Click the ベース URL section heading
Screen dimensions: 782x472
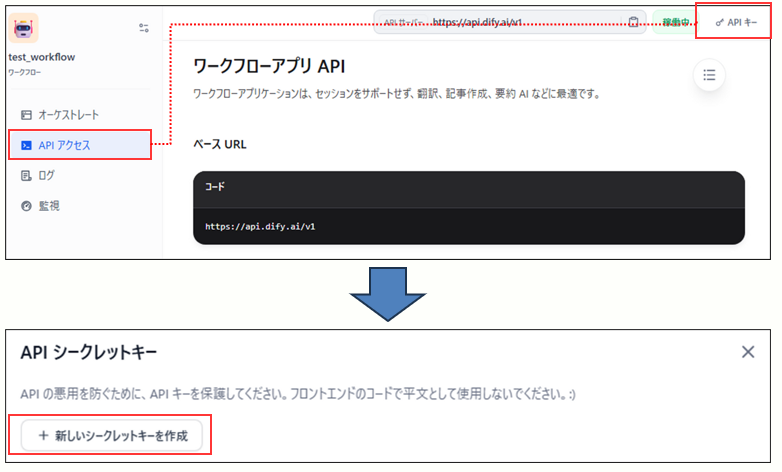219,144
